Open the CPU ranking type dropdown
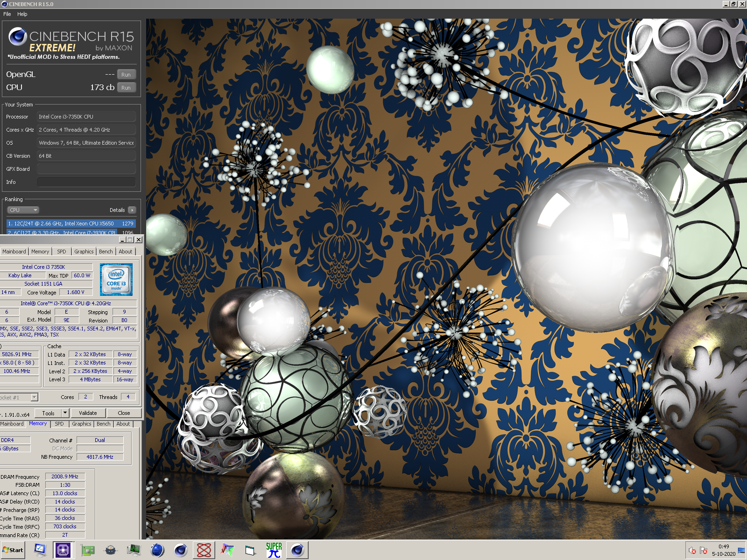 tap(23, 210)
